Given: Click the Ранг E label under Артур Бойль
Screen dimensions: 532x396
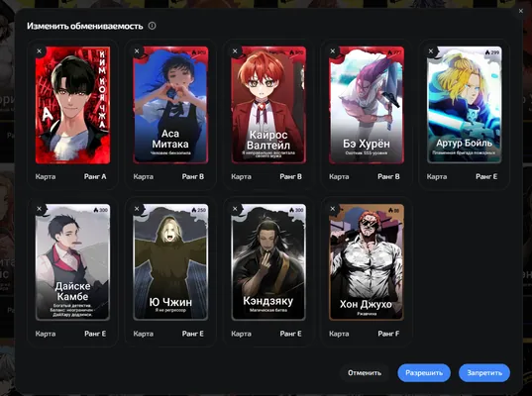Looking at the screenshot, I should coord(486,176).
